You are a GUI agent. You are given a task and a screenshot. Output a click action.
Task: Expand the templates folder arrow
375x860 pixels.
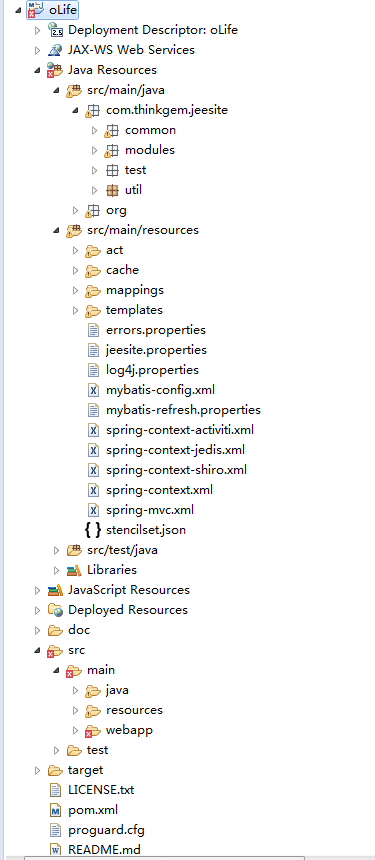(x=76, y=310)
